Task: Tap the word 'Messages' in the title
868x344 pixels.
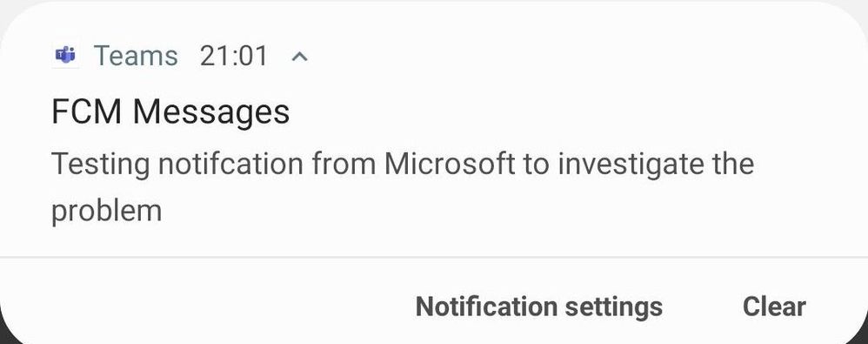Action: tap(210, 112)
